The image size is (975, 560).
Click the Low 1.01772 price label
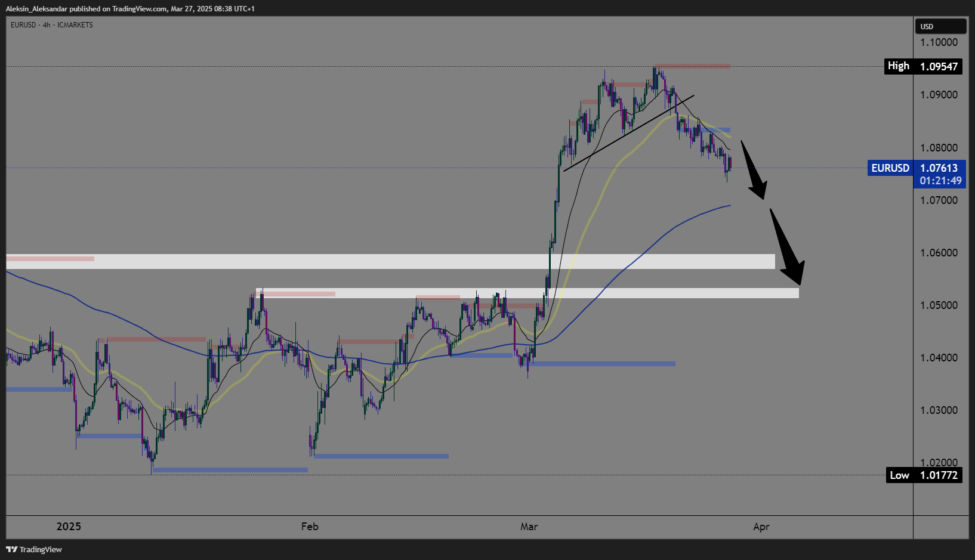(x=924, y=475)
